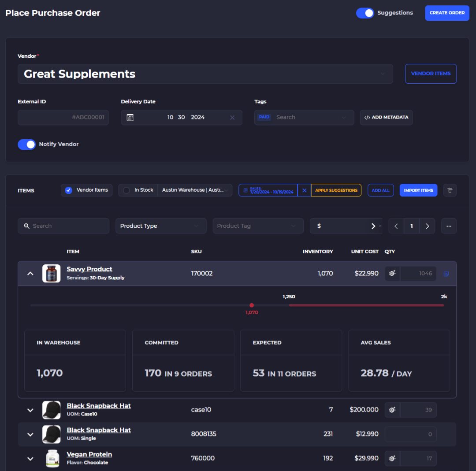This screenshot has width=476, height=471.
Task: Clear the delivery date with X icon
Action: 232,118
